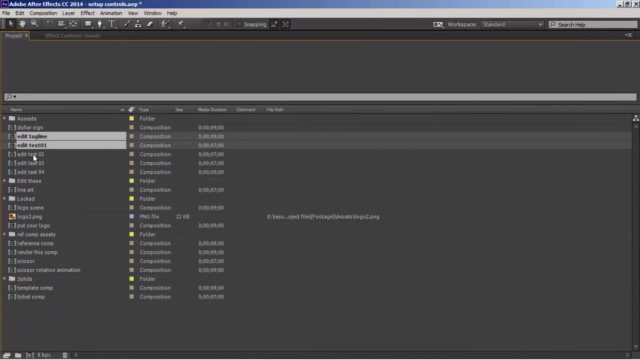Expand the ref comp assets folder
The image size is (640, 360).
(4, 234)
